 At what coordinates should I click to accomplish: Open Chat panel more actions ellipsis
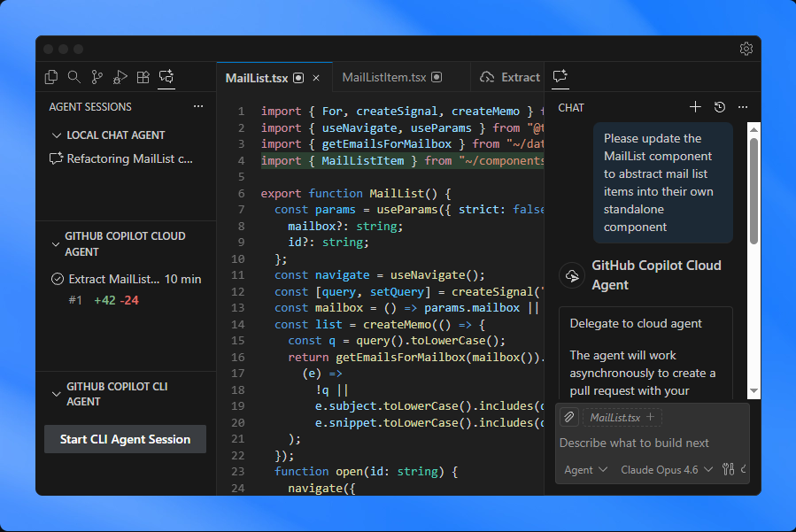[743, 107]
